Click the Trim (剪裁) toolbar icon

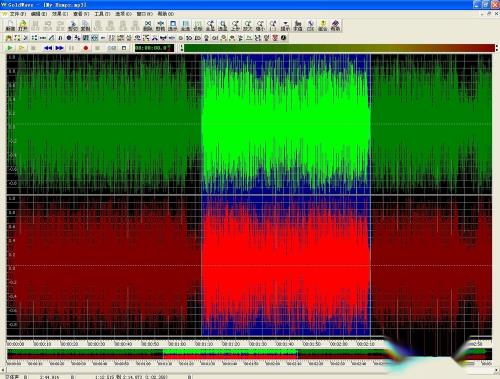pyautogui.click(x=160, y=26)
